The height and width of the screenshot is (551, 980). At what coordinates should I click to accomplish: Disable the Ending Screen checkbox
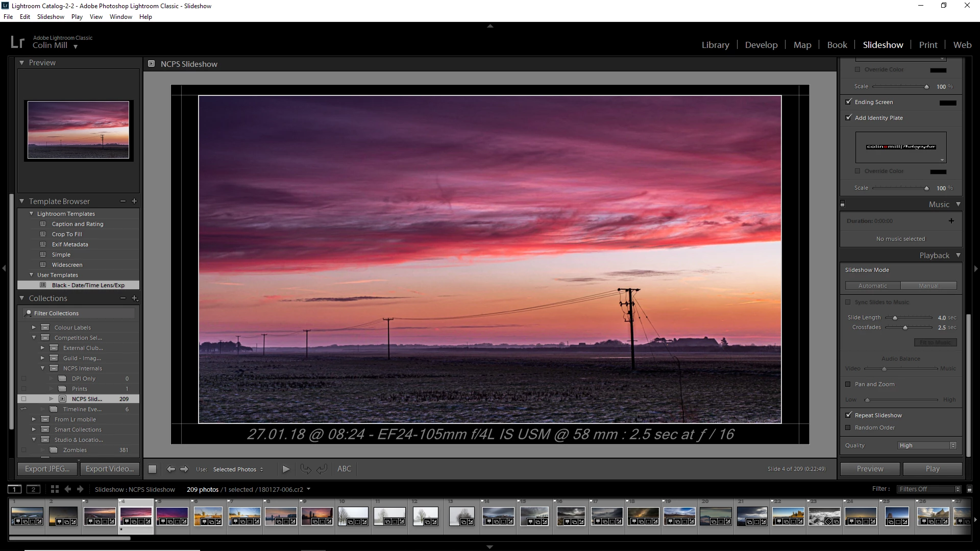pyautogui.click(x=849, y=102)
